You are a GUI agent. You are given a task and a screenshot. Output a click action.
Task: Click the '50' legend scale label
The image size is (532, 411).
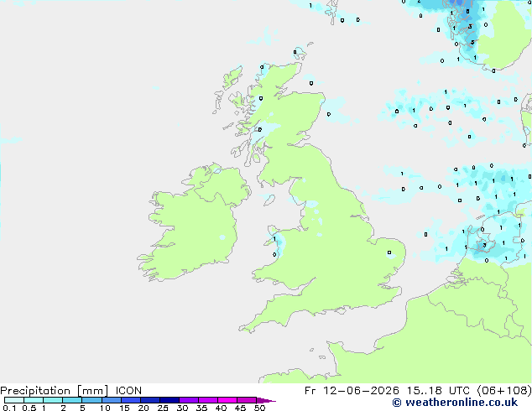(259, 408)
